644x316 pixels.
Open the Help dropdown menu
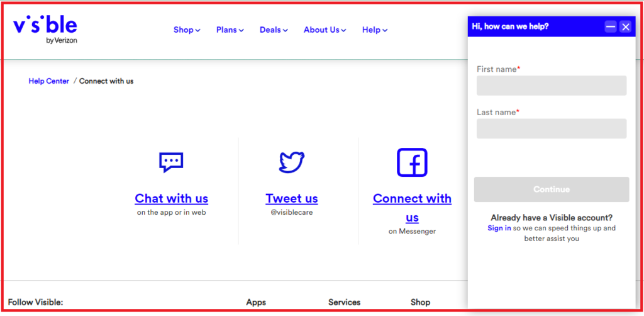click(375, 30)
